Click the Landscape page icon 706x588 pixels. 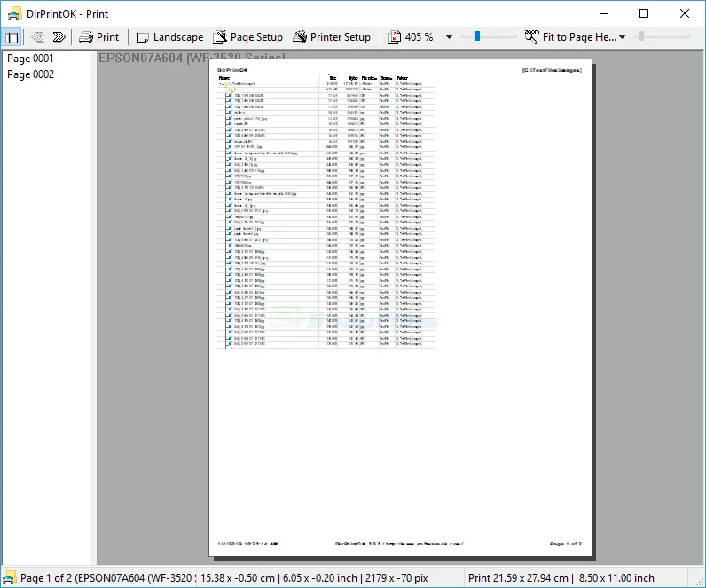tap(143, 38)
